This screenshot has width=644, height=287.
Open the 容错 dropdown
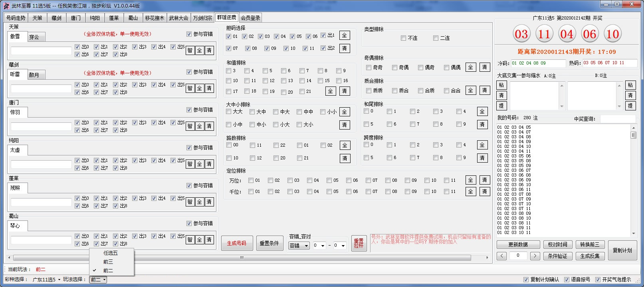[299, 246]
